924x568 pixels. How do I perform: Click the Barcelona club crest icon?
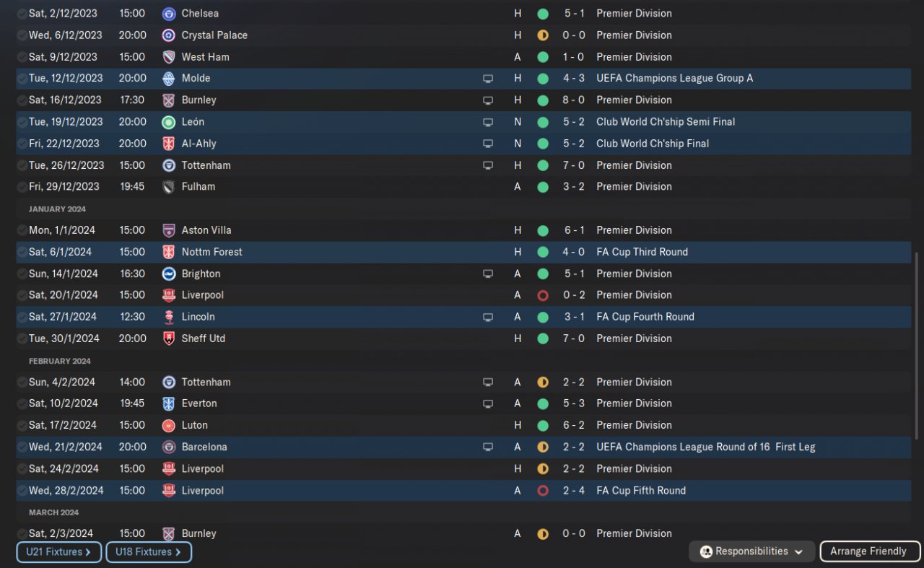click(x=169, y=447)
